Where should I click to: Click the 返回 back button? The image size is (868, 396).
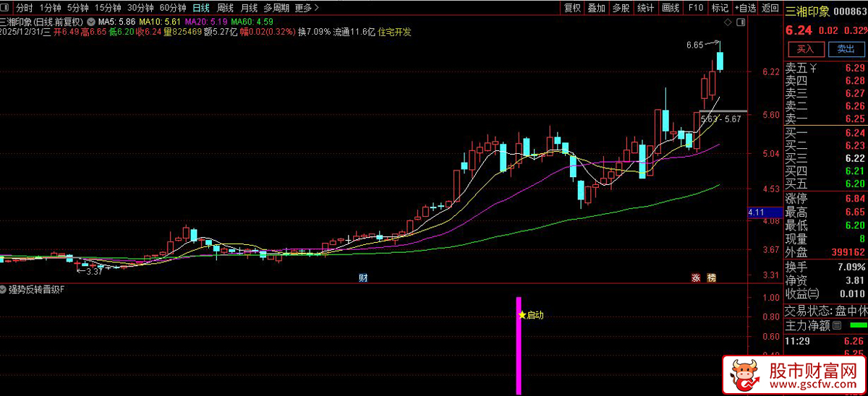tap(770, 8)
